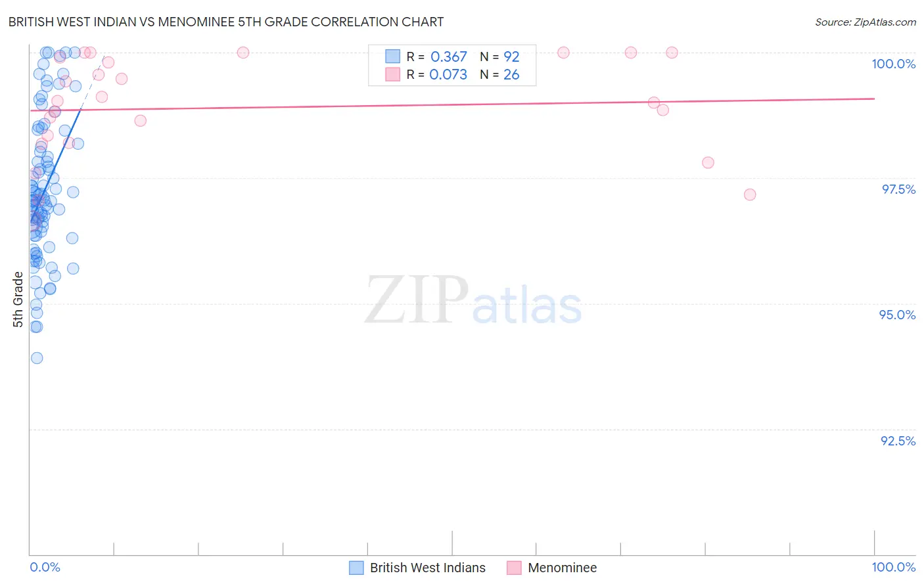Click the 92.5% y-axis label
This screenshot has height=586, width=924.
898,441
